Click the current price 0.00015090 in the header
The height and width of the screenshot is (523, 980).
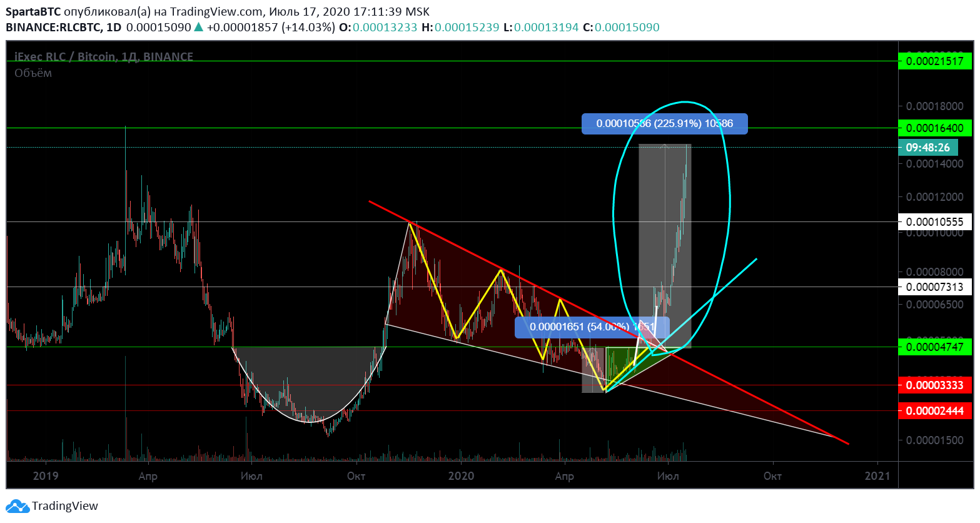click(159, 28)
